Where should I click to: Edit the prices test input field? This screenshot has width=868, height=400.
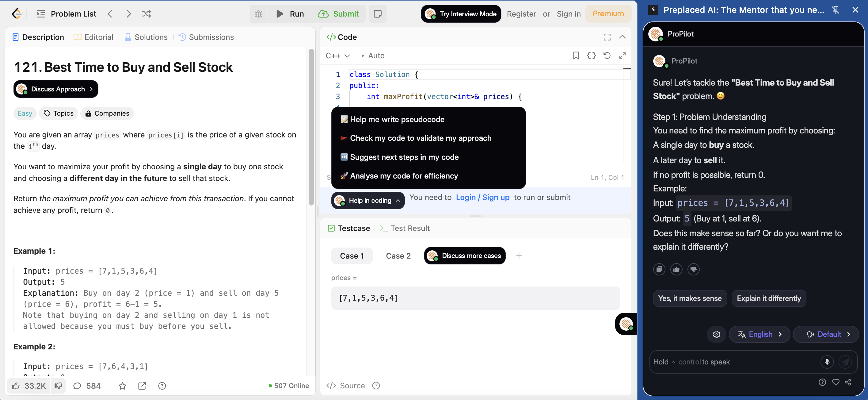475,298
